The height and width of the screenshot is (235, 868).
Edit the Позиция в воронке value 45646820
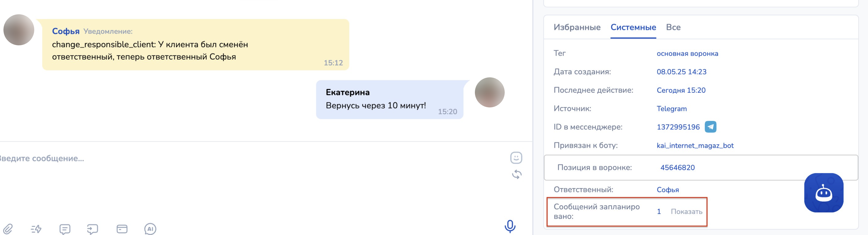[677, 168]
